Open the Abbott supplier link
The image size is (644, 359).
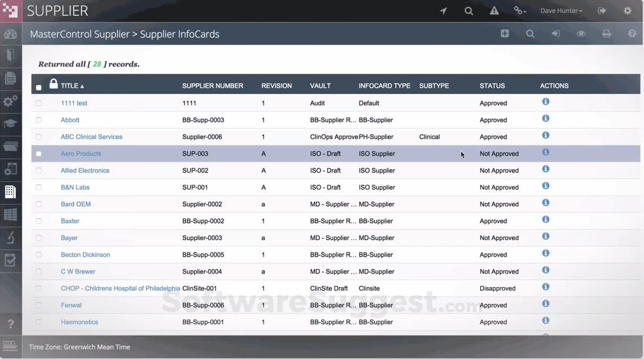tap(70, 119)
